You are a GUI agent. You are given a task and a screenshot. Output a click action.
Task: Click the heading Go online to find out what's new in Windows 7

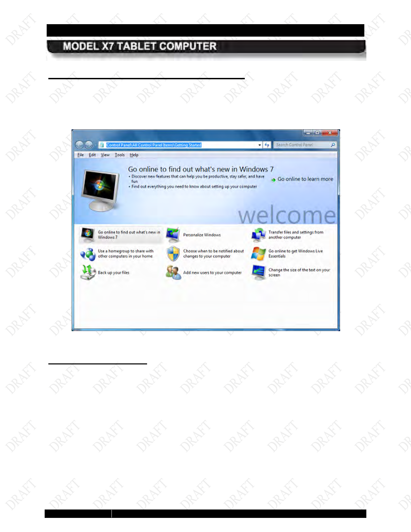coord(201,169)
